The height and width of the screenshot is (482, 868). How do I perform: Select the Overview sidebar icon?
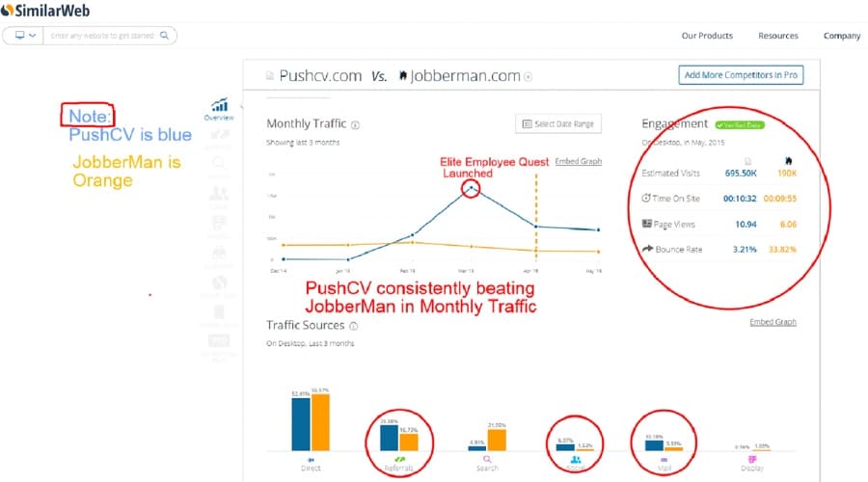click(x=219, y=109)
